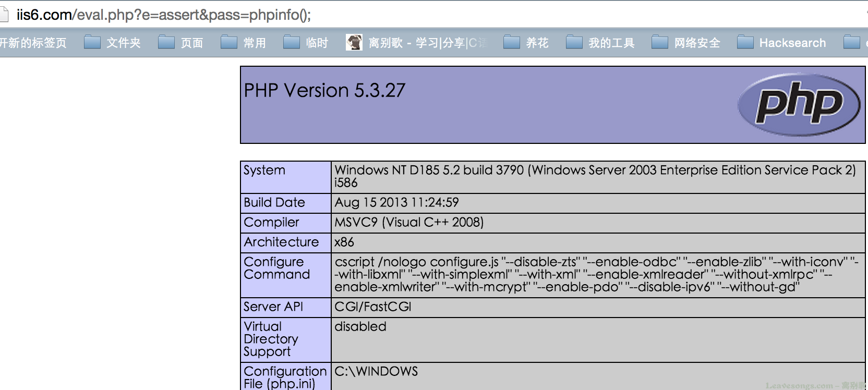The width and height of the screenshot is (868, 390).
Task: Click the System row label
Action: [x=264, y=170]
